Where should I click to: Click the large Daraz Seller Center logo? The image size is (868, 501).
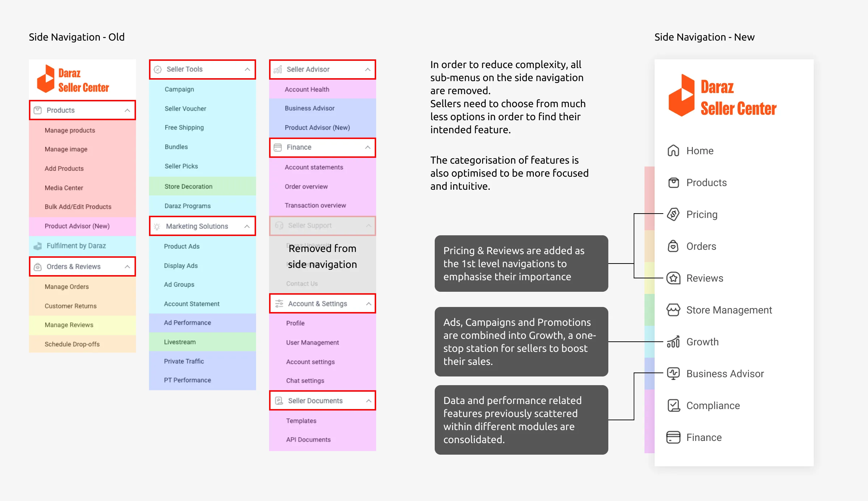coord(722,96)
